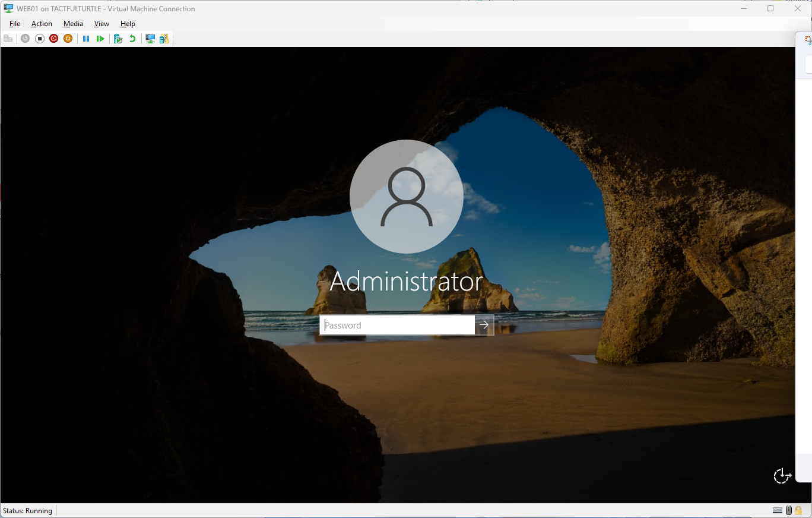Pause the virtual machine
The width and height of the screenshot is (812, 518).
click(x=86, y=39)
